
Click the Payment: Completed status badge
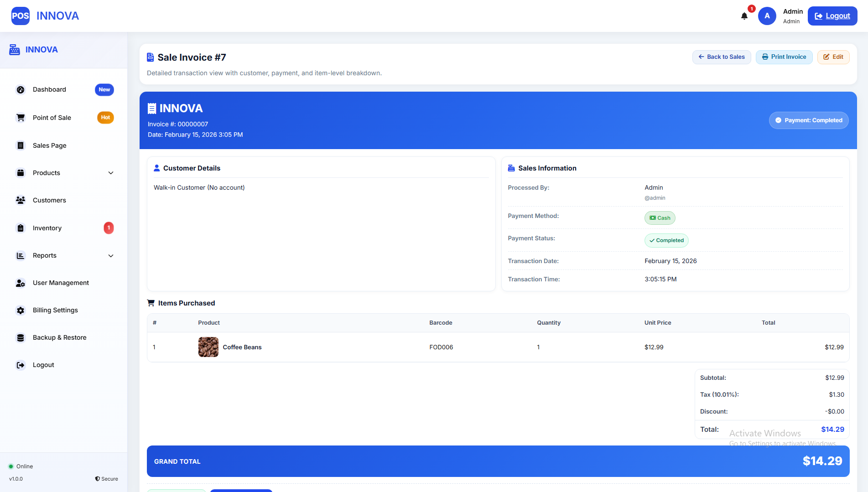(x=808, y=120)
